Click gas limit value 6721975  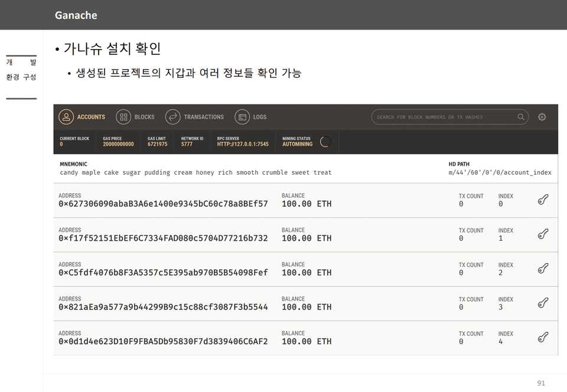coord(157,144)
